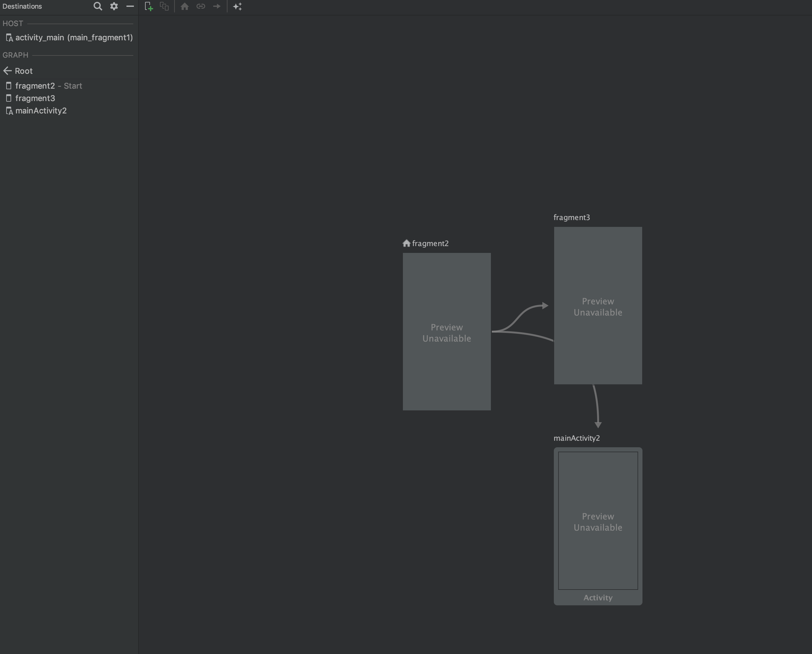Select mainActivity2 in the Graph list
Image resolution: width=812 pixels, height=654 pixels.
[40, 111]
